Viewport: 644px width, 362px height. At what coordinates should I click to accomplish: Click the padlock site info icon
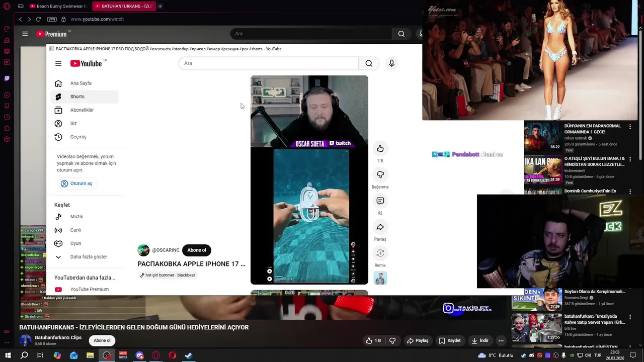point(63,19)
